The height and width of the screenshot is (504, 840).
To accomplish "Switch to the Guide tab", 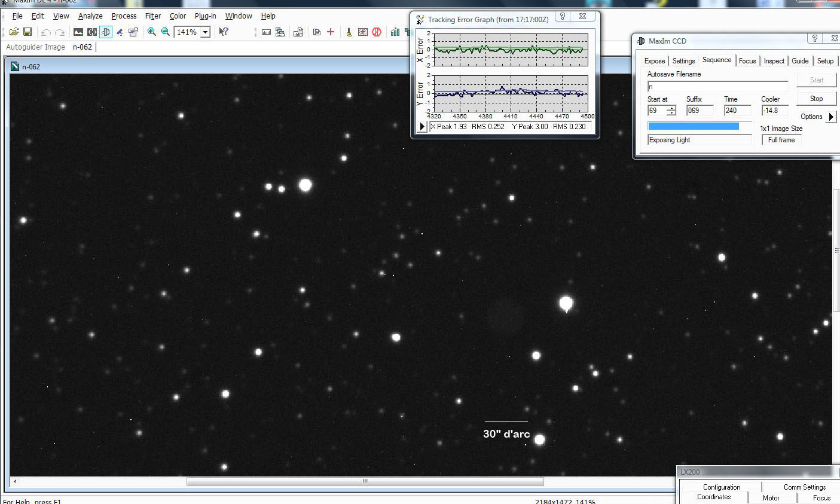I will click(800, 61).
